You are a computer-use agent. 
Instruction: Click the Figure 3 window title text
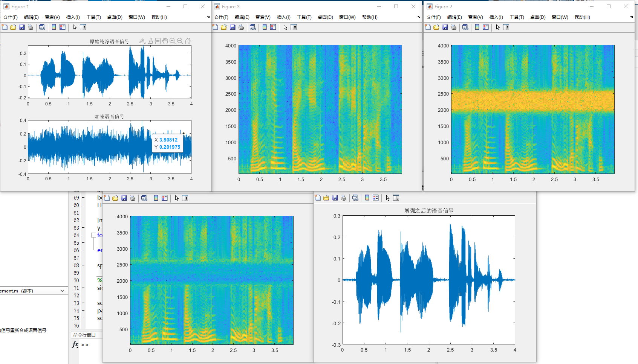(x=231, y=7)
